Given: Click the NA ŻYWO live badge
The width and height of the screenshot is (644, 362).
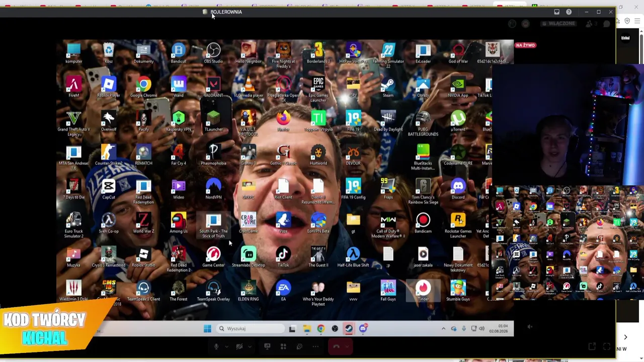Looking at the screenshot, I should point(525,45).
